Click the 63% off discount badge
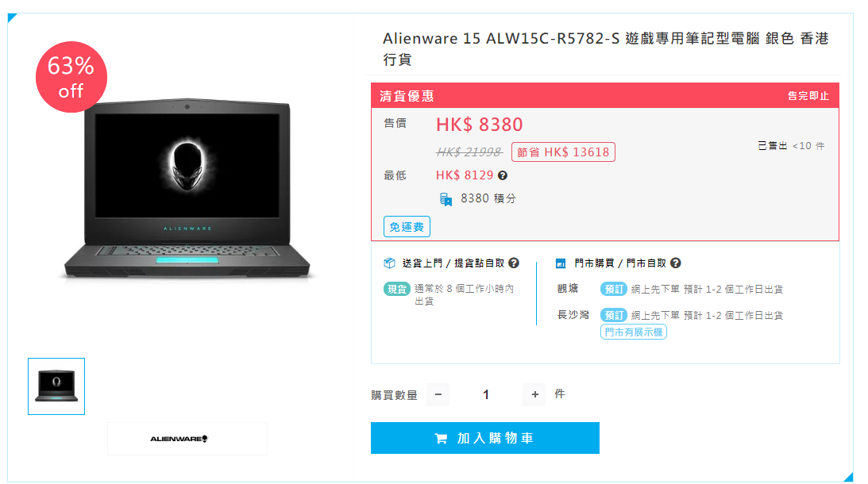This screenshot has height=484, width=868. click(x=71, y=77)
